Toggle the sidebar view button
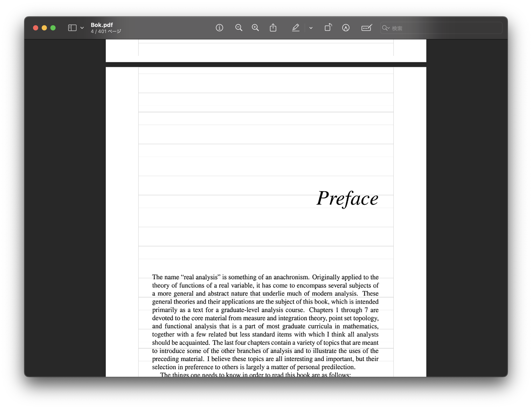This screenshot has width=532, height=409. 72,28
